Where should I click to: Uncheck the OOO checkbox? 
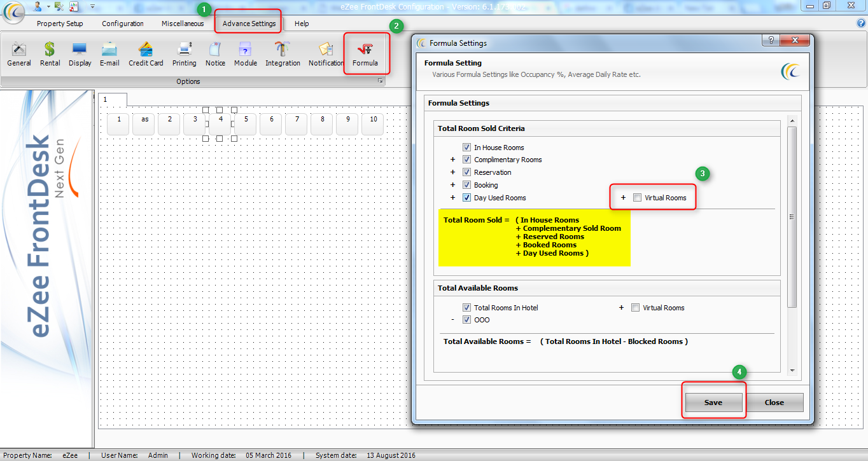[x=466, y=320]
